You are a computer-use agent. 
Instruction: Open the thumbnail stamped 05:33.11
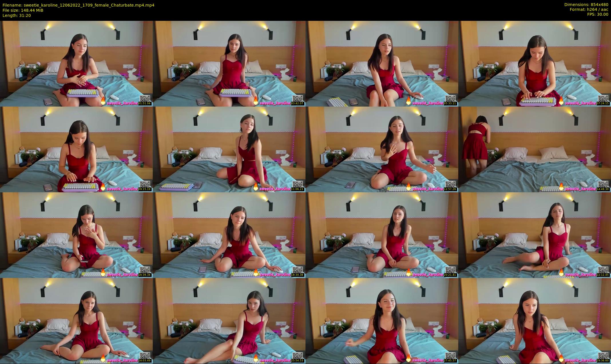pyautogui.click(x=382, y=63)
